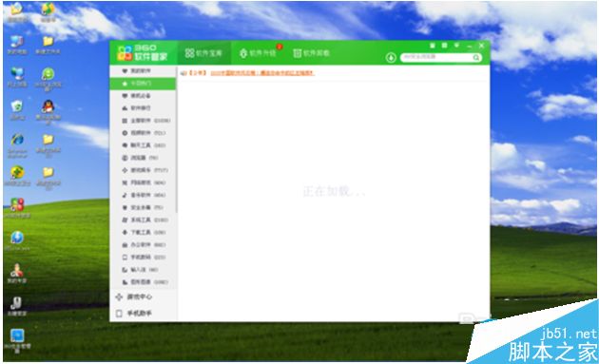This screenshot has height=364, width=599.
Task: Open the 音乐软件 category
Action: [143, 195]
